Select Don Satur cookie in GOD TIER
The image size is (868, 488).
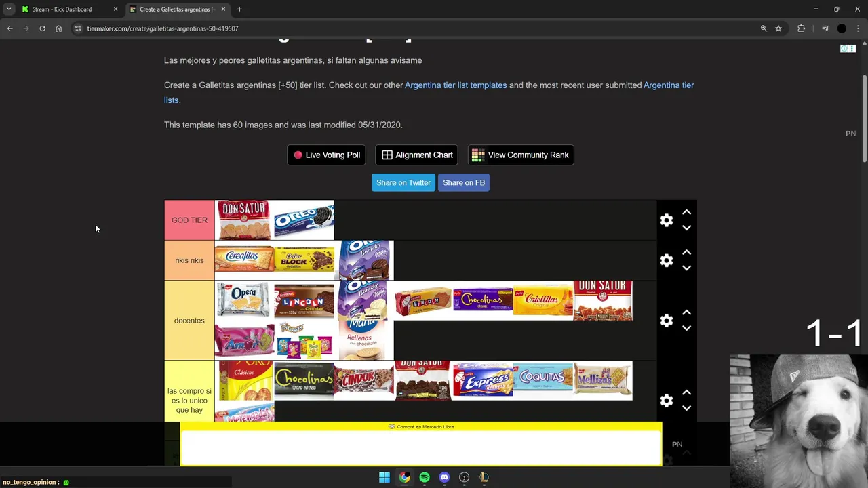click(244, 220)
